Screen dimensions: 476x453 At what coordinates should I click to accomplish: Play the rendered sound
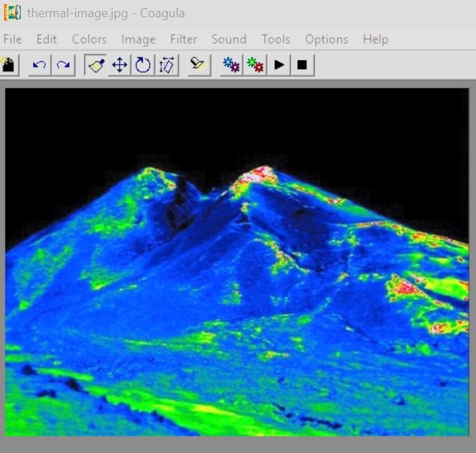279,65
